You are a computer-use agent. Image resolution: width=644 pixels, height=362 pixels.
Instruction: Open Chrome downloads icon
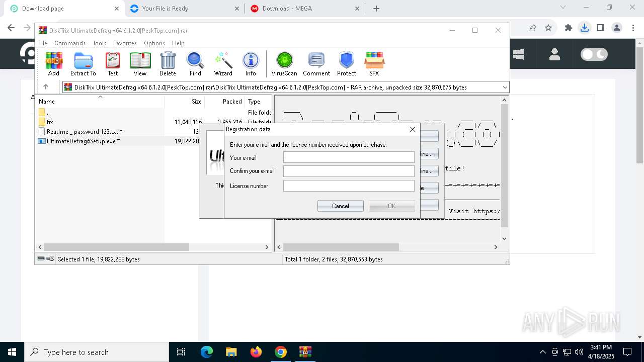pos(585,28)
